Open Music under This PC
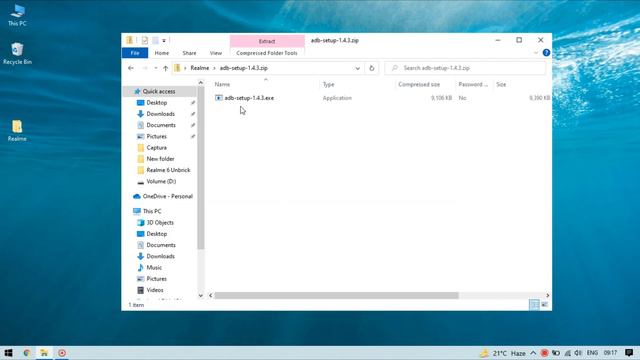The height and width of the screenshot is (360, 640). pyautogui.click(x=154, y=268)
